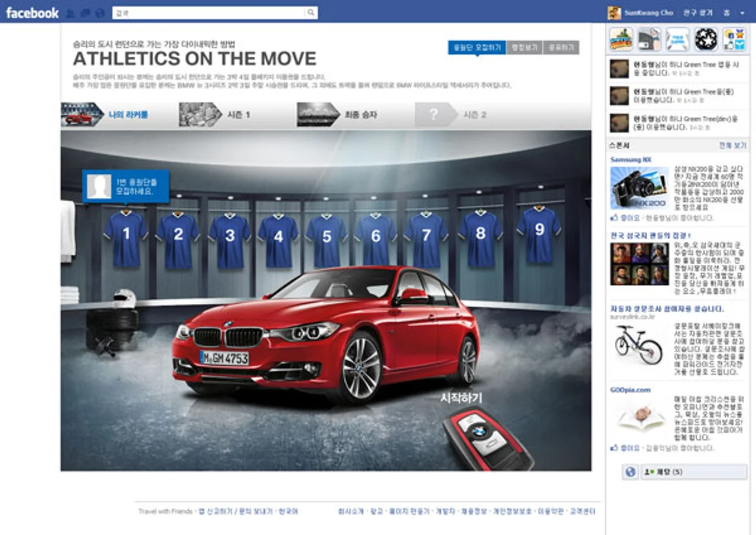Click the Green Tree(dev) activity avatar

pyautogui.click(x=619, y=122)
